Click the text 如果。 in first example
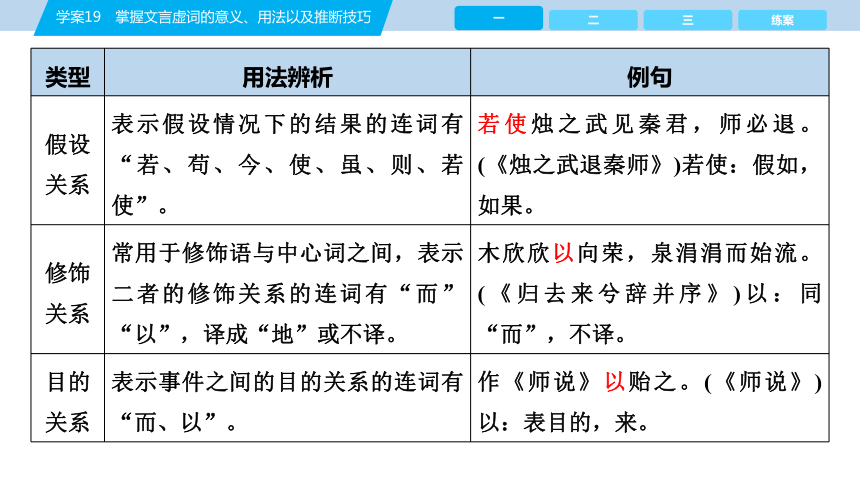 tap(506, 205)
